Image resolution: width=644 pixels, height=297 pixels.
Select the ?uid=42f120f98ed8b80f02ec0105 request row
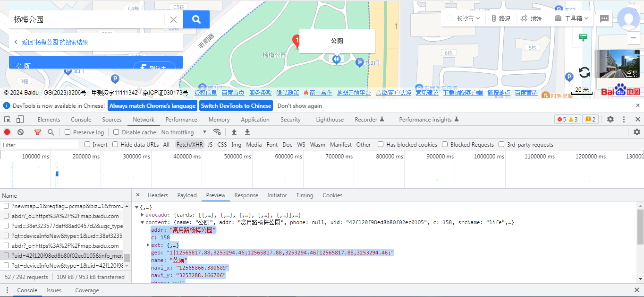62,255
